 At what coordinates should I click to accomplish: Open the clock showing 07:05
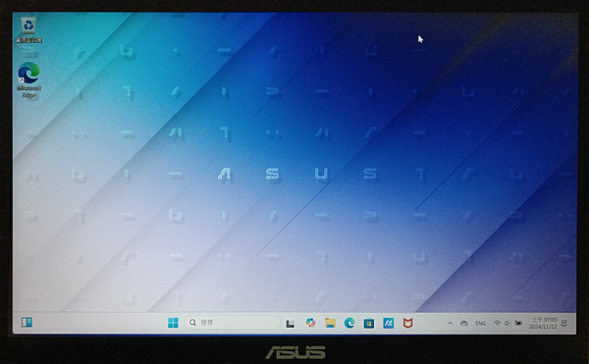tap(543, 323)
